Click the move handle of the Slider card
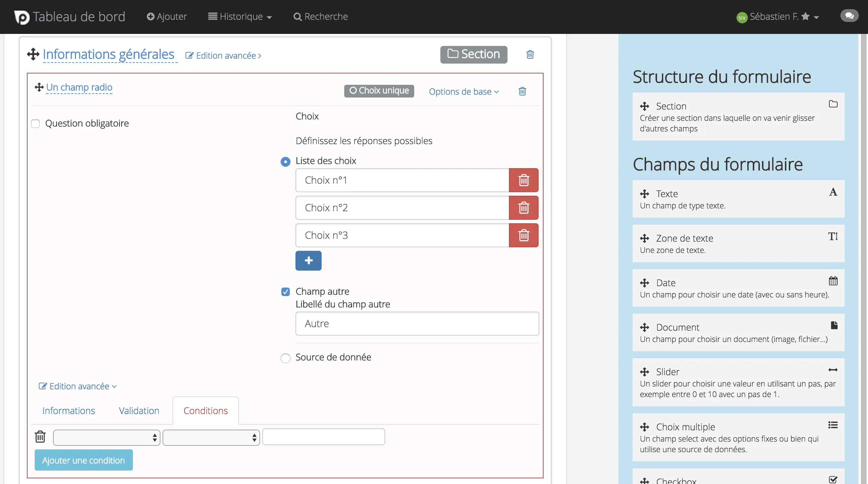 (x=645, y=372)
